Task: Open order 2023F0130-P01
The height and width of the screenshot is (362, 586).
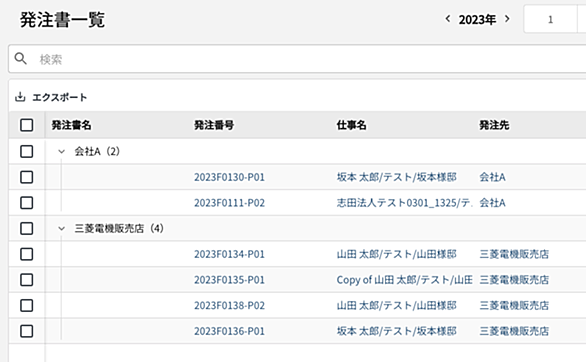Action: pos(229,177)
